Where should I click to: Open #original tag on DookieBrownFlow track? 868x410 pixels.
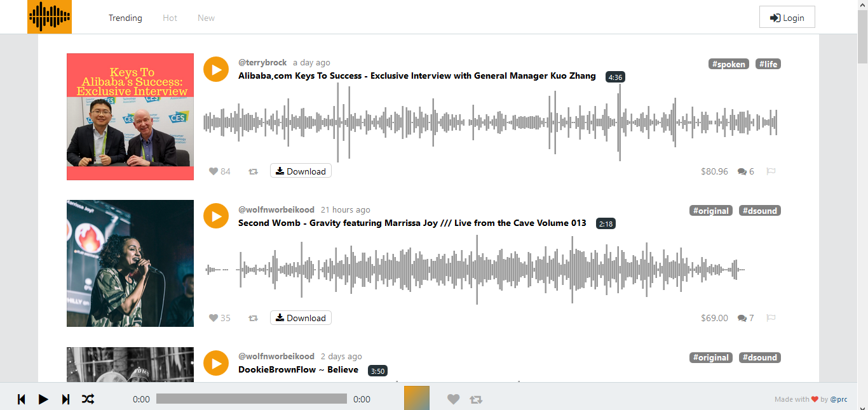click(710, 357)
